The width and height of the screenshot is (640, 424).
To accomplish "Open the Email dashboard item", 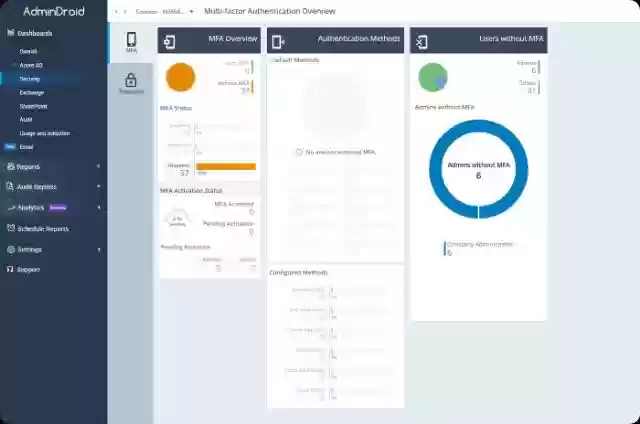I will click(27, 147).
